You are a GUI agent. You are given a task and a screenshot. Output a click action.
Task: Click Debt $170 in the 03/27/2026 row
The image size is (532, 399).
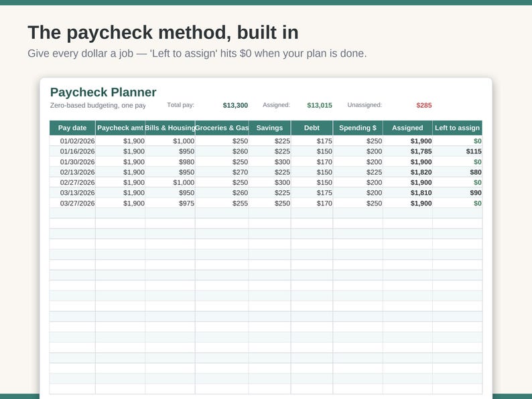click(x=312, y=203)
